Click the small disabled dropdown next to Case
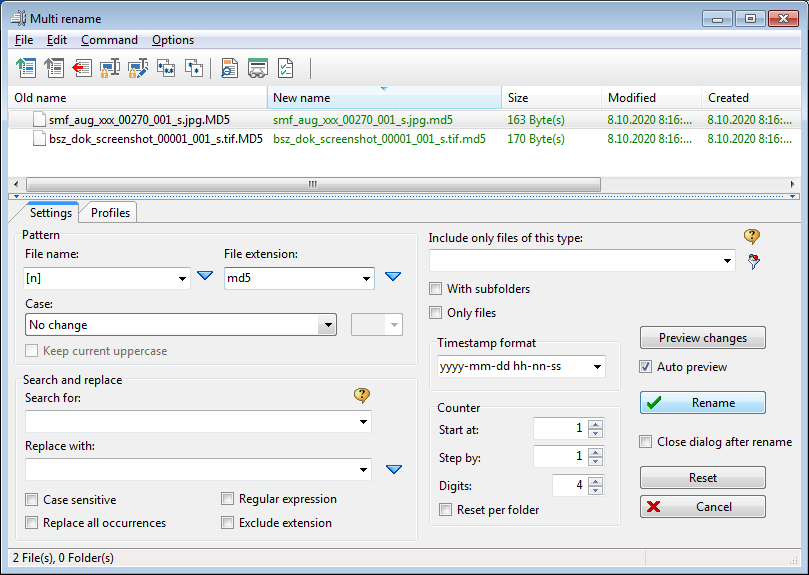 pos(377,325)
